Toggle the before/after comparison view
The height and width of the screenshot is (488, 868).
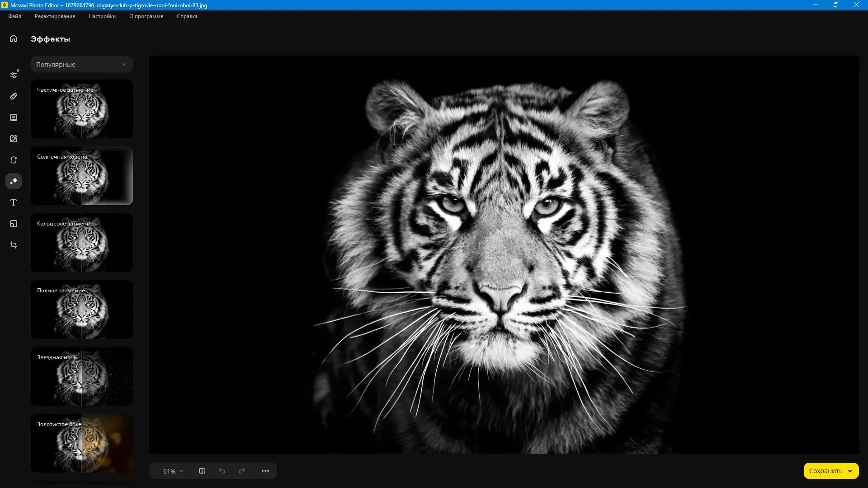point(202,470)
